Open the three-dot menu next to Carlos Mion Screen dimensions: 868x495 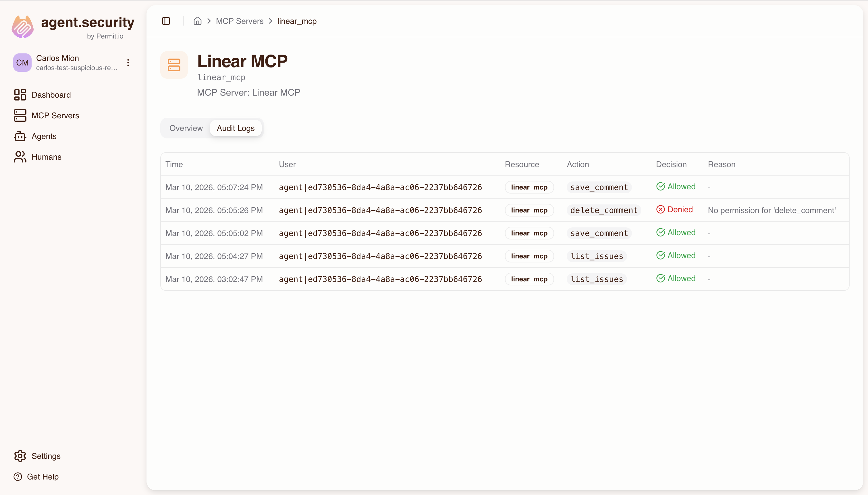click(128, 62)
